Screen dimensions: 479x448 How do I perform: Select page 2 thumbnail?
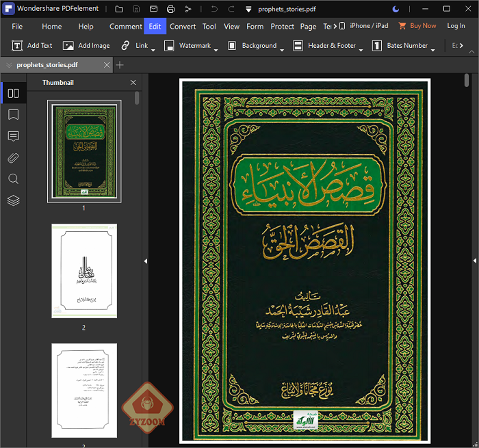pyautogui.click(x=84, y=271)
